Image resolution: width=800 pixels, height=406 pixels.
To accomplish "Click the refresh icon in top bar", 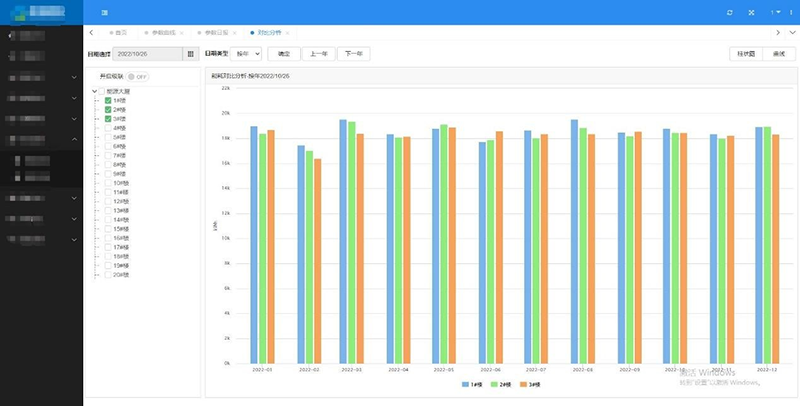I will 729,12.
